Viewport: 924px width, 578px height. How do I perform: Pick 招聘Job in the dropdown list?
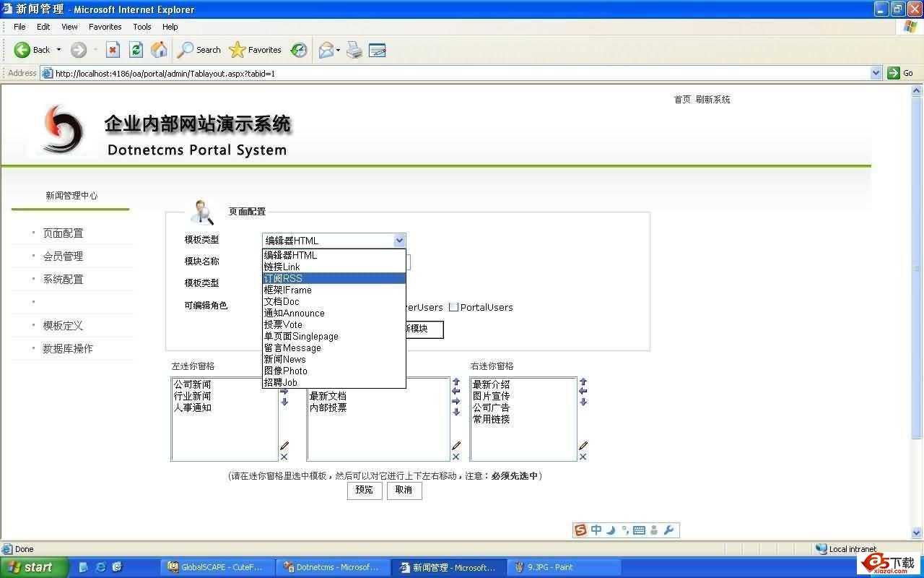[x=334, y=382]
